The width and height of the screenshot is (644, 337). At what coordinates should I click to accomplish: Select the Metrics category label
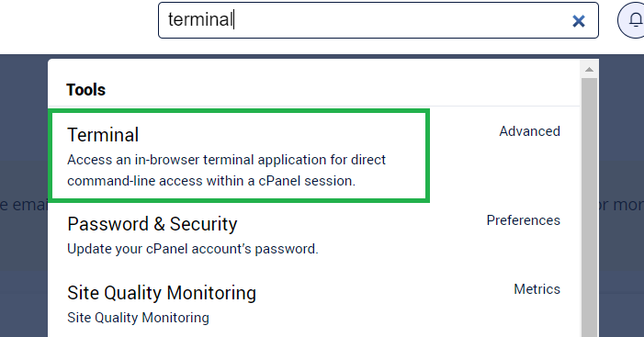point(537,289)
